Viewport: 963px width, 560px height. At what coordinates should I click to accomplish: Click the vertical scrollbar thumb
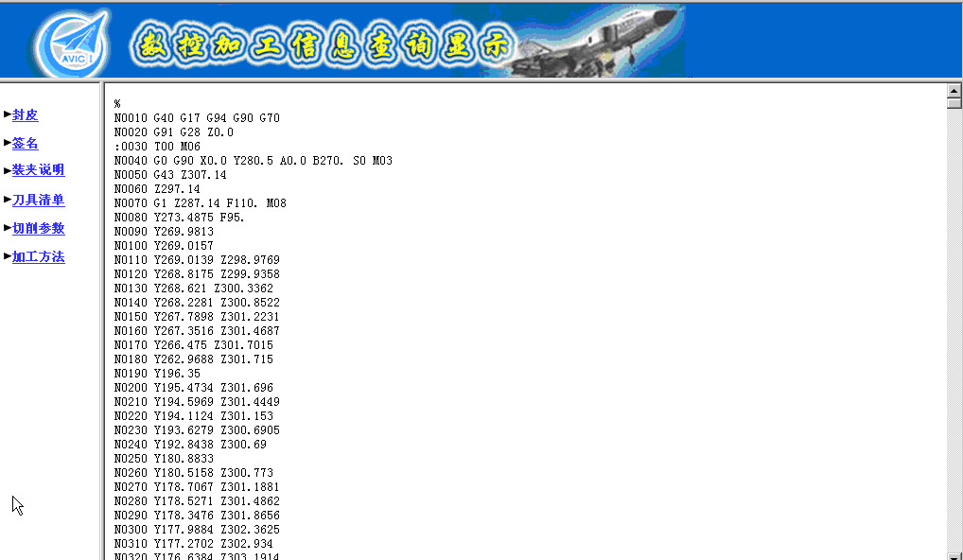pyautogui.click(x=954, y=104)
